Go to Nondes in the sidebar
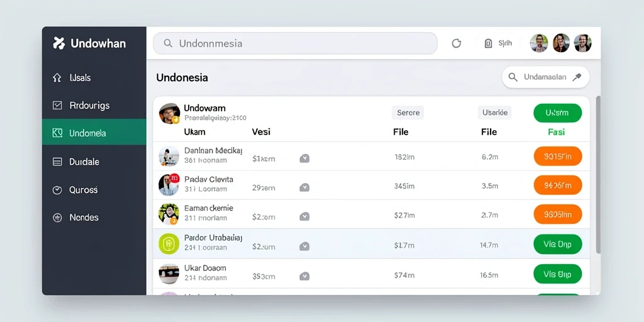 click(94, 218)
